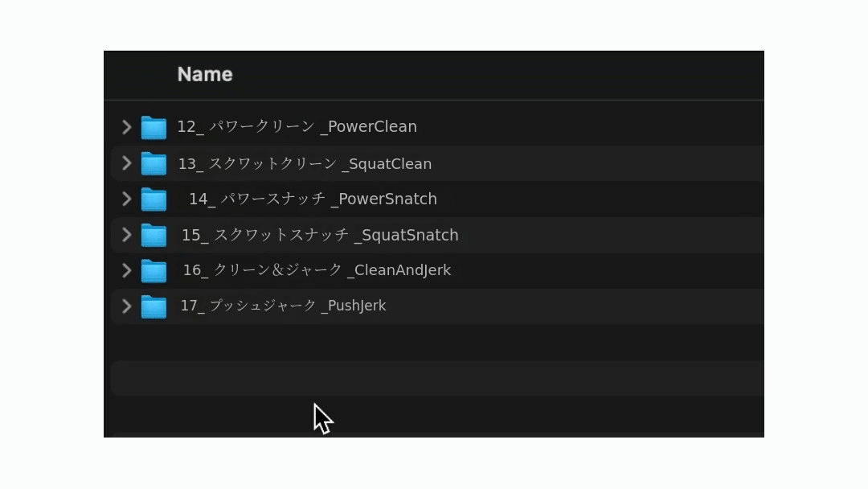
Task: Select the 15_ スクワットスナッチ _SquatSnatch folder name
Action: tap(320, 235)
